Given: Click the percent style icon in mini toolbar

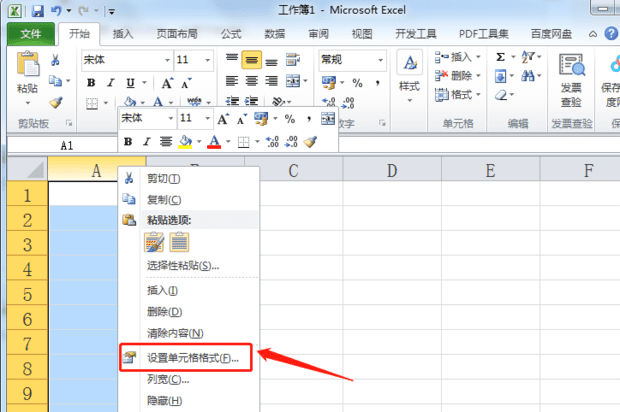Looking at the screenshot, I should click(290, 118).
